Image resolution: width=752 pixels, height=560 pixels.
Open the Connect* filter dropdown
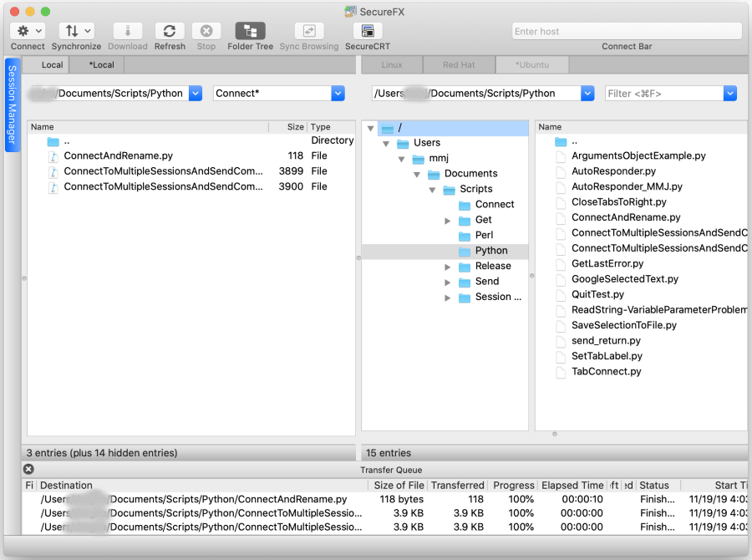point(338,93)
